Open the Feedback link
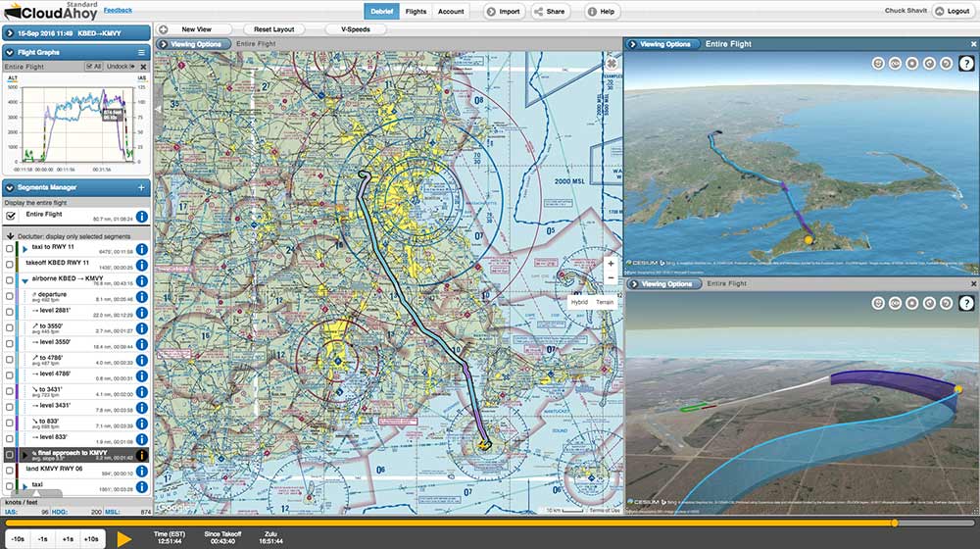Screen dimensions: 980x549 pos(118,10)
